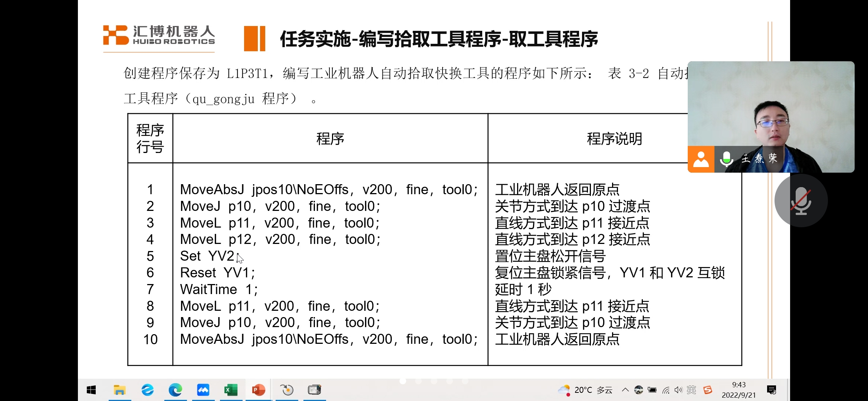Viewport: 868px width, 401px height.
Task: Open Tencent Meeting taskbar icon
Action: tap(203, 390)
